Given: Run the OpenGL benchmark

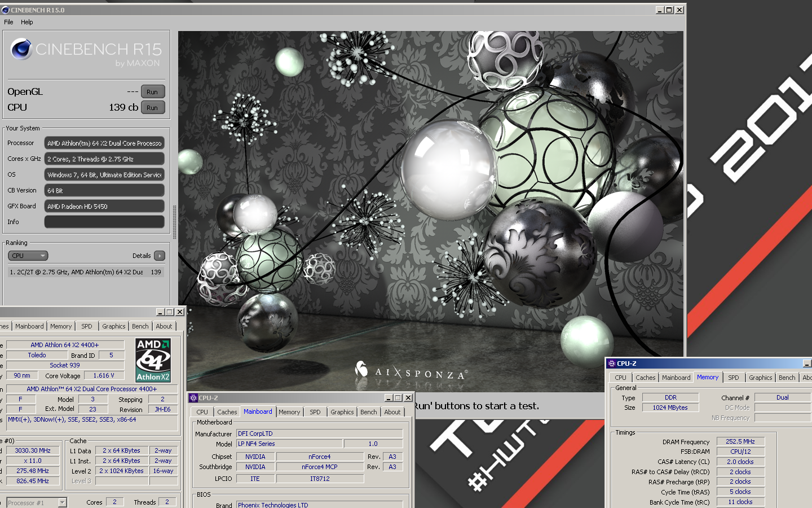Looking at the screenshot, I should 152,92.
